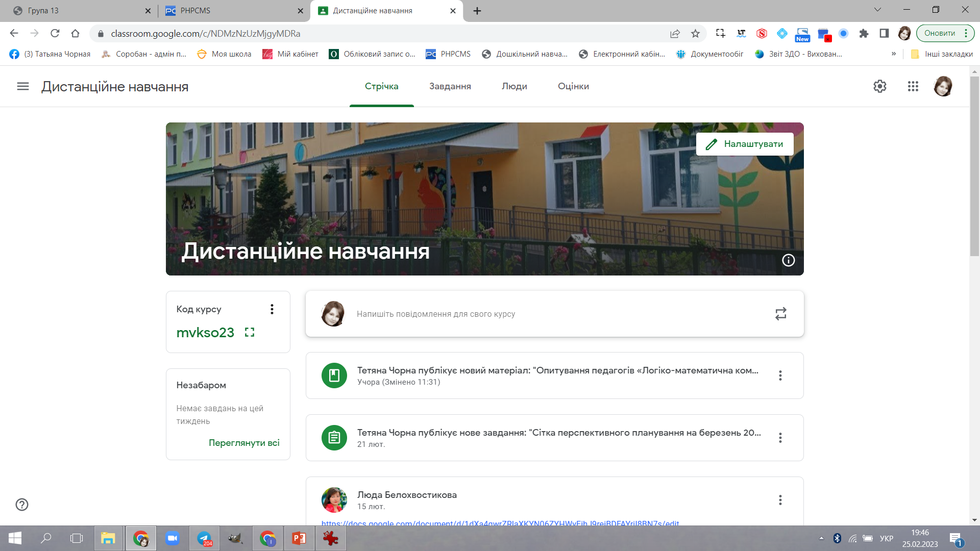This screenshot has height=551, width=980.
Task: Click the assignment post clipboard icon
Action: 334,438
